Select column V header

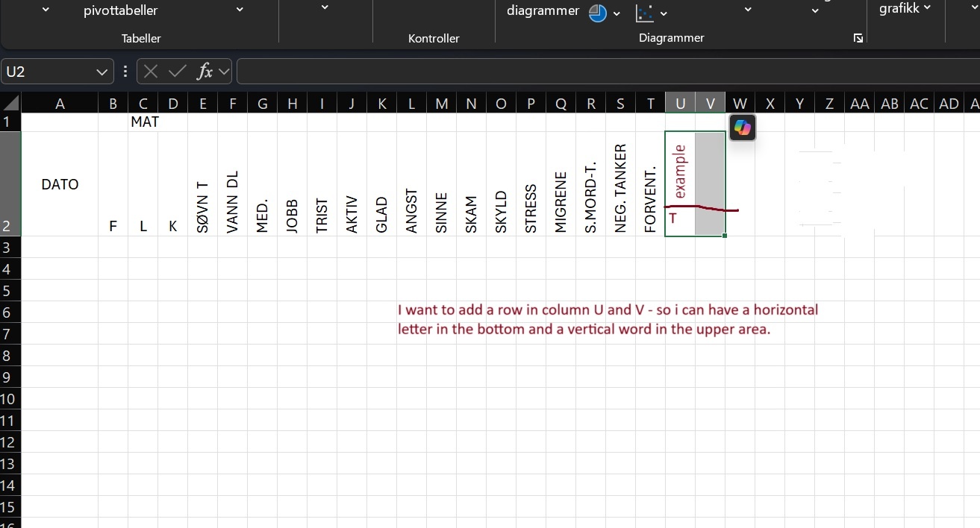(710, 102)
